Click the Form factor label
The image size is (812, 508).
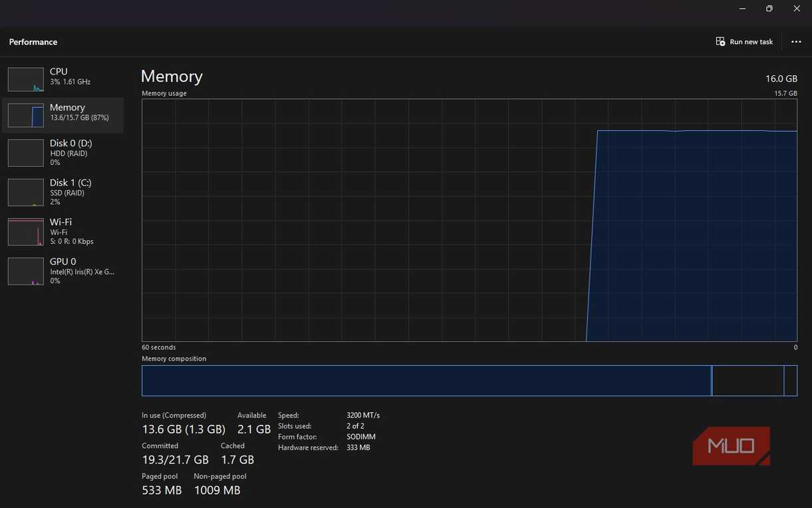click(297, 437)
